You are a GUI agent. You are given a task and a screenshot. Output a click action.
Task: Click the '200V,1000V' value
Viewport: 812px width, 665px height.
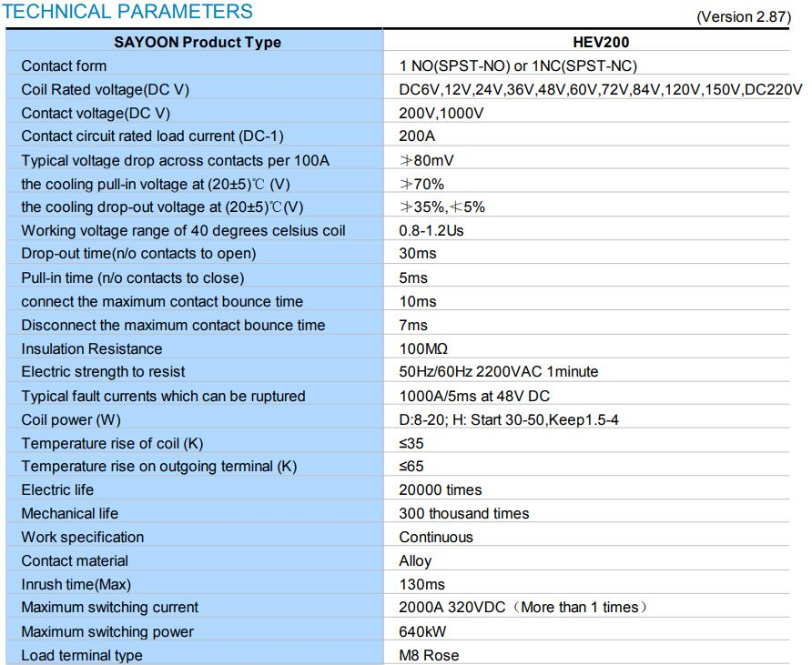(442, 114)
